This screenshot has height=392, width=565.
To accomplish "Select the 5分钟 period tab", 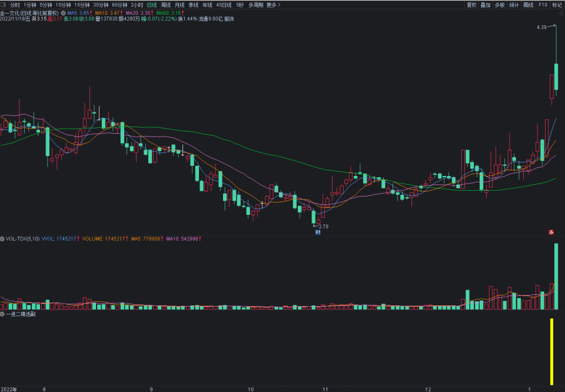I will 46,5.
